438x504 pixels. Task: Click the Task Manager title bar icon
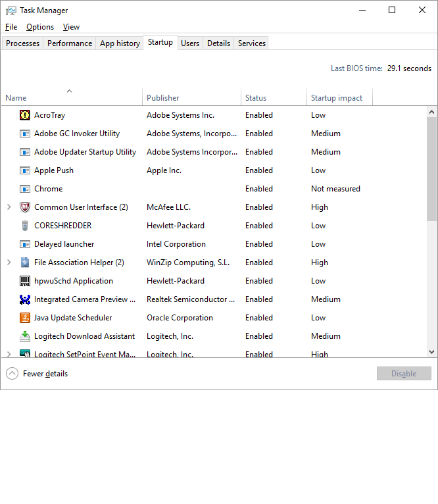click(x=11, y=11)
